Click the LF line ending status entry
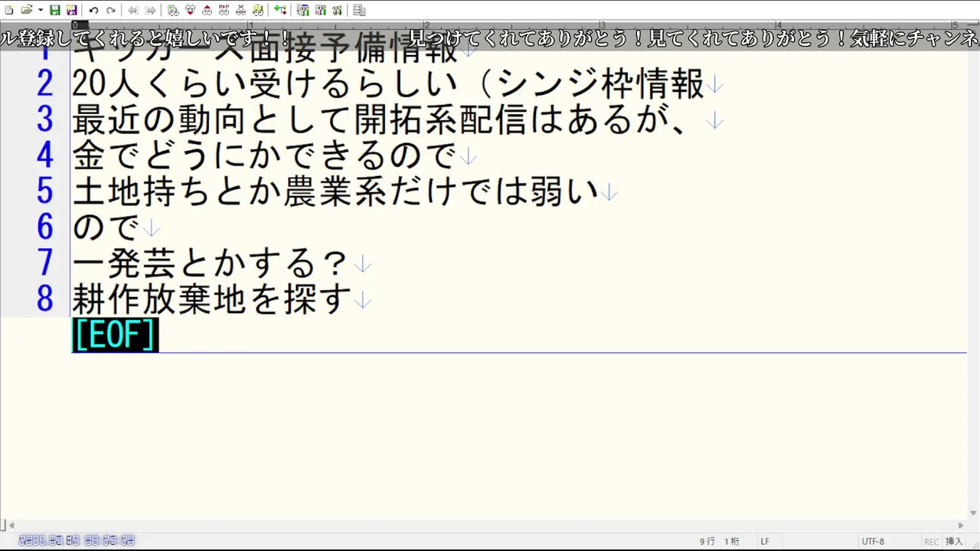The width and height of the screenshot is (980, 551). click(765, 541)
